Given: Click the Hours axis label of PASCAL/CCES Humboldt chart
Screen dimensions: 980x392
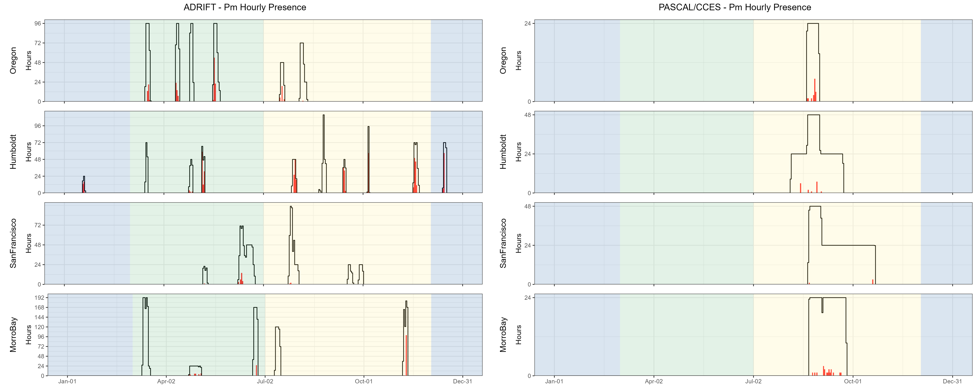Looking at the screenshot, I should [x=519, y=152].
